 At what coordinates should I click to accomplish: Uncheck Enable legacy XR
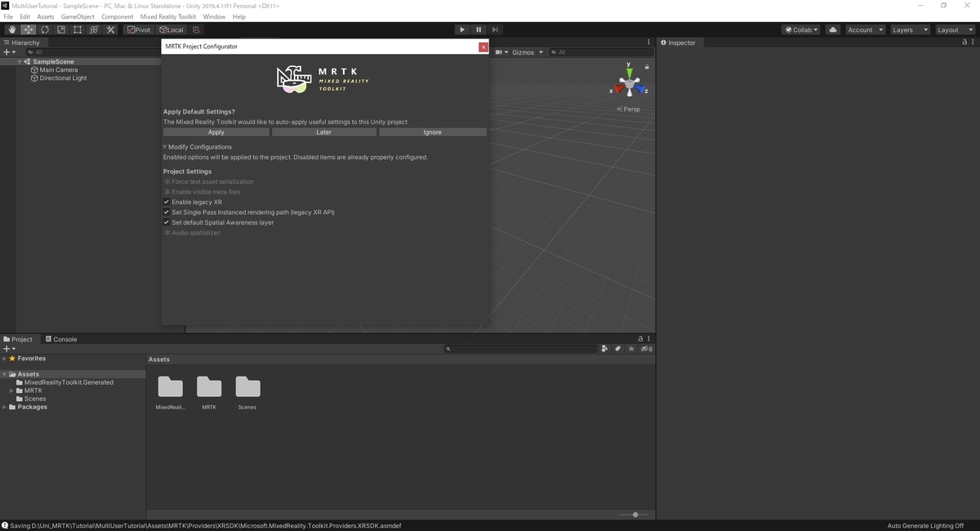click(x=167, y=202)
